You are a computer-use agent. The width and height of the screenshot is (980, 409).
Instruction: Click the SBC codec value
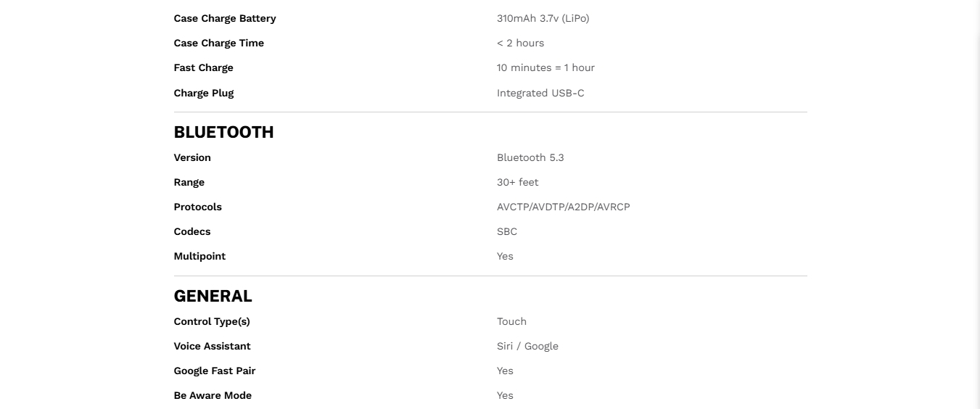tap(506, 231)
